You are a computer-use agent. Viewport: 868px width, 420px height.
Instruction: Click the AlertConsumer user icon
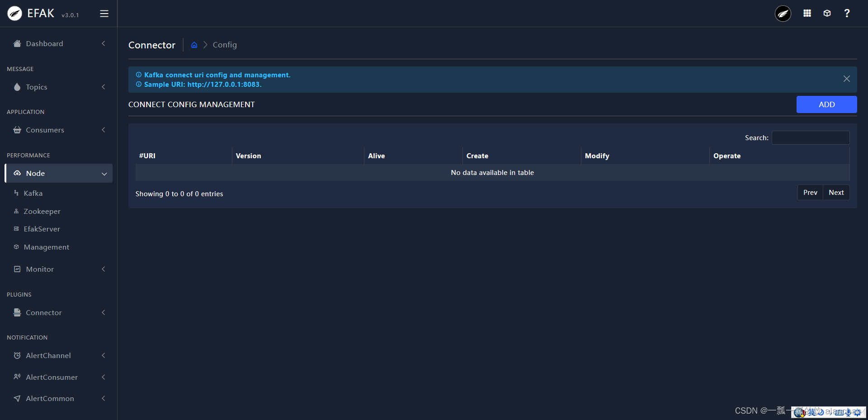pyautogui.click(x=17, y=377)
